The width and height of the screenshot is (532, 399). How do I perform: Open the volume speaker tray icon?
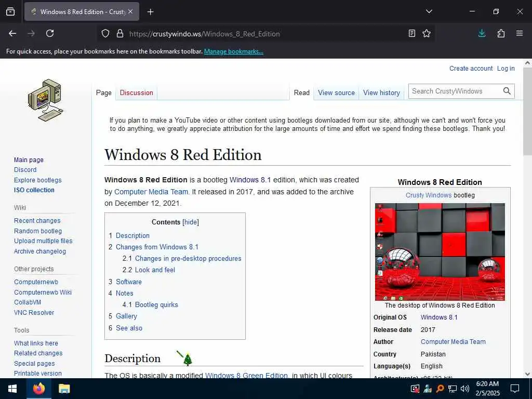pyautogui.click(x=465, y=389)
